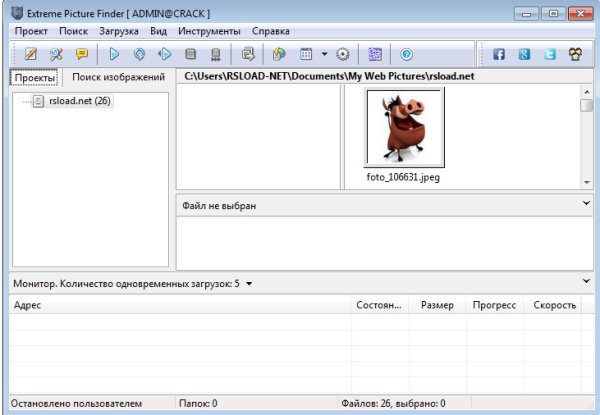Click thumbnail pane scrollbar down arrow
This screenshot has height=415, width=600.
point(587,182)
